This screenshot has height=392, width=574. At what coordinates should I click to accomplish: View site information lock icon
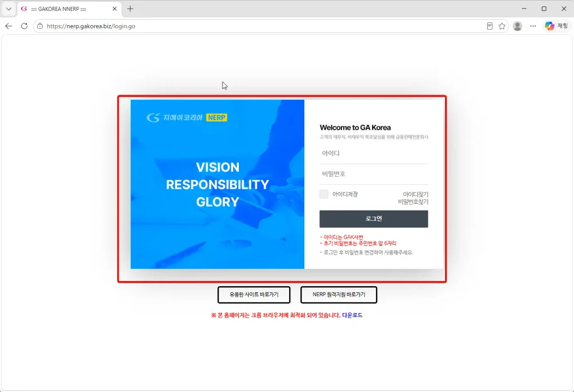(40, 26)
